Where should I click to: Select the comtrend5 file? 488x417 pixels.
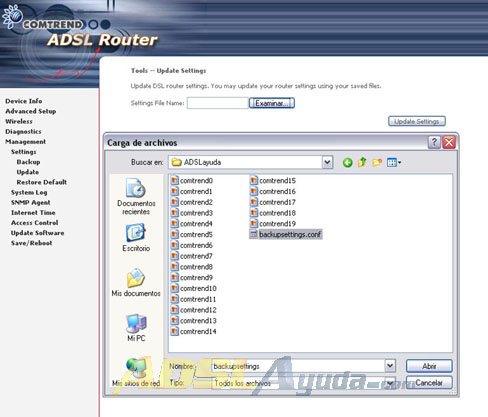pos(192,234)
